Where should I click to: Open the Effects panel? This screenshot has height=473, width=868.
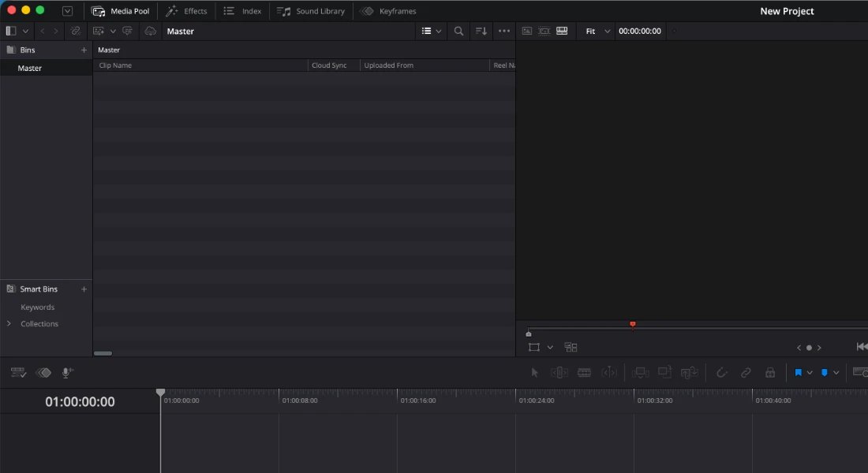pos(186,11)
